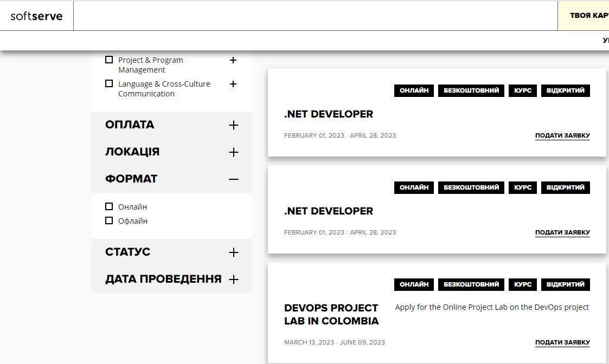Collapse the ФОРМАТ filter section

pyautogui.click(x=234, y=179)
